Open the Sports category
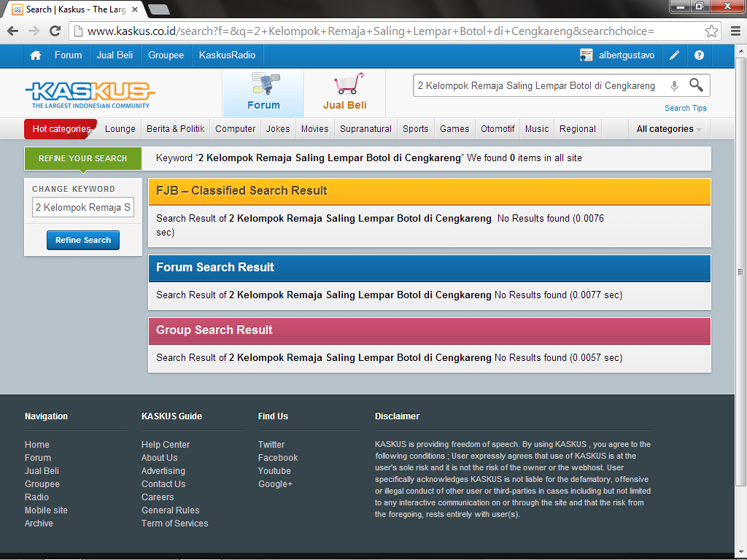This screenshot has width=747, height=560. [x=415, y=129]
